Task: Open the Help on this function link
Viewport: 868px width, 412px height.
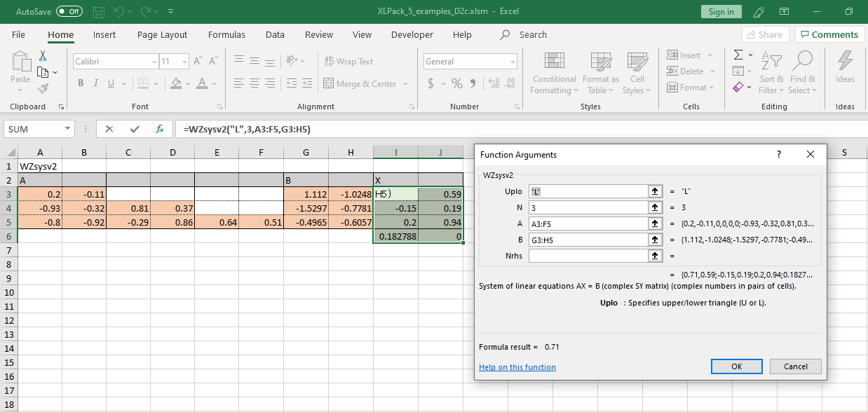Action: [x=517, y=367]
